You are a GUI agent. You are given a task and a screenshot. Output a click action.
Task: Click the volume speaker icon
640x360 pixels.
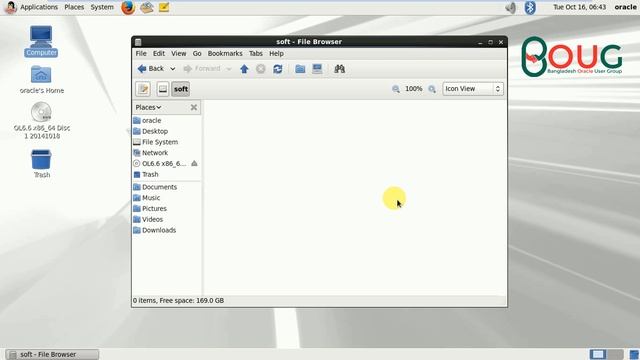coord(510,7)
